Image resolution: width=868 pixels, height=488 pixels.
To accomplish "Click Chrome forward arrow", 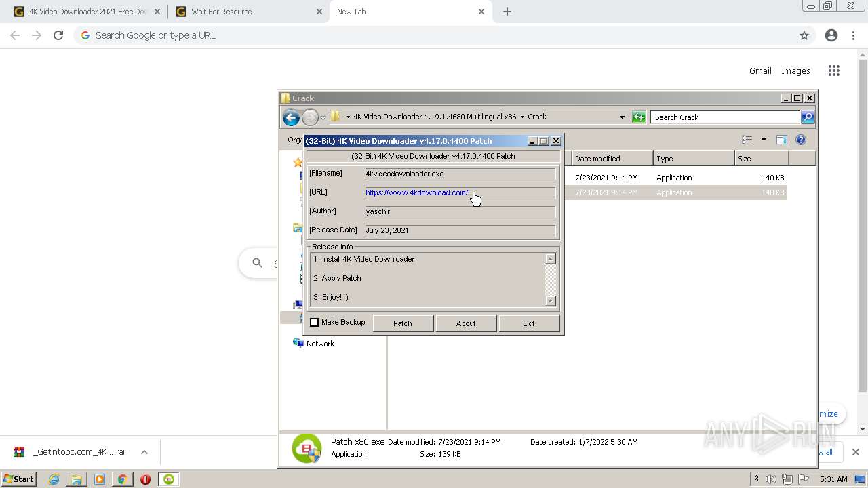I will [37, 35].
